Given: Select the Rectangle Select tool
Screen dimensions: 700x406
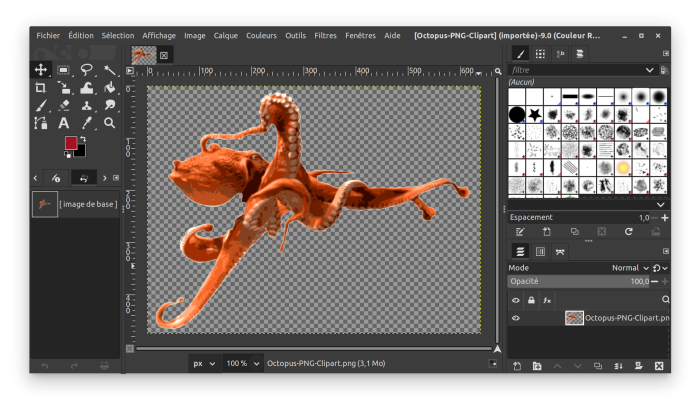Looking at the screenshot, I should click(x=63, y=70).
